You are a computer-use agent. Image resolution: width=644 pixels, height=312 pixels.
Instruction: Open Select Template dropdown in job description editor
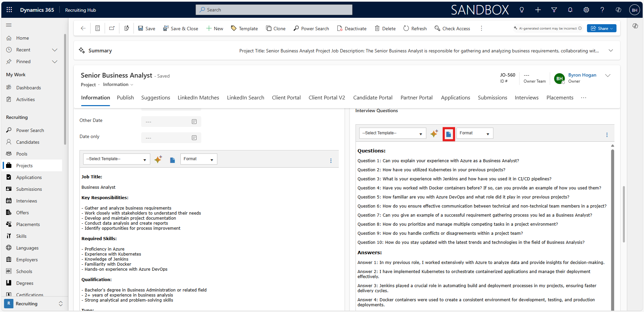click(x=117, y=159)
